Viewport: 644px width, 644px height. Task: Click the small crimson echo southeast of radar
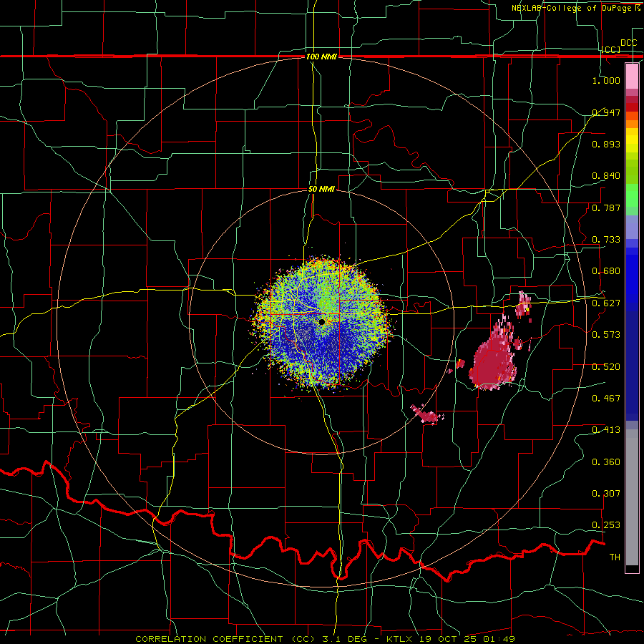pyautogui.click(x=427, y=414)
